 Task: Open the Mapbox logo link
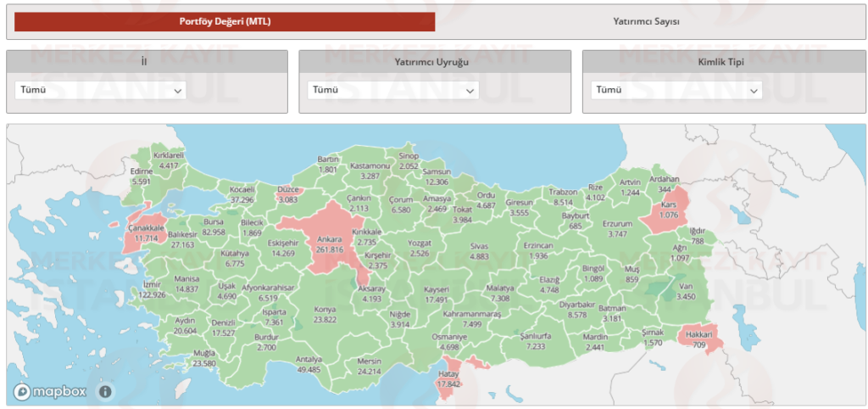pos(50,392)
